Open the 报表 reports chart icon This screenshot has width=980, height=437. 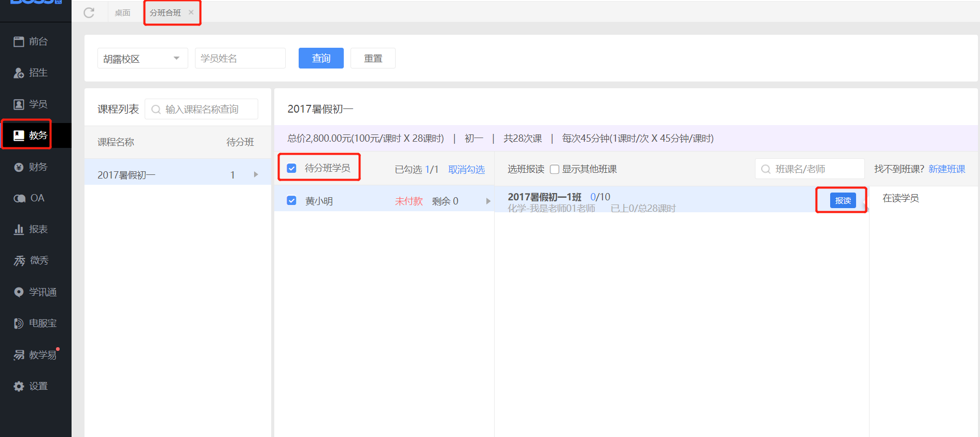tap(19, 229)
